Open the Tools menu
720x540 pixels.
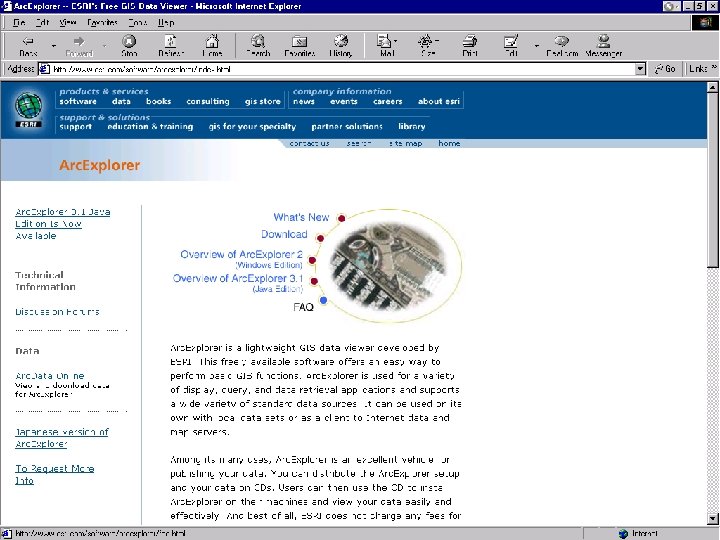[x=137, y=22]
